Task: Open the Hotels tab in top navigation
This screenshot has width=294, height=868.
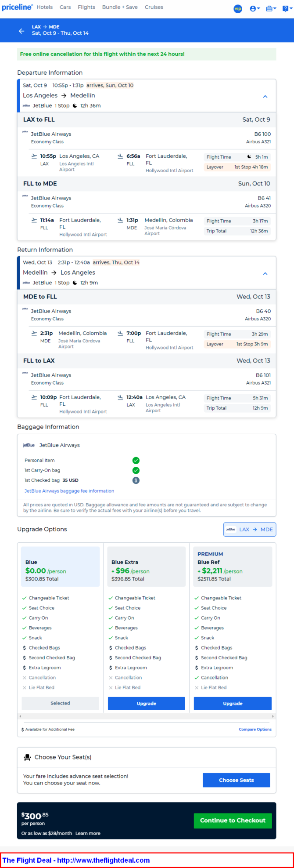Action: tap(45, 7)
